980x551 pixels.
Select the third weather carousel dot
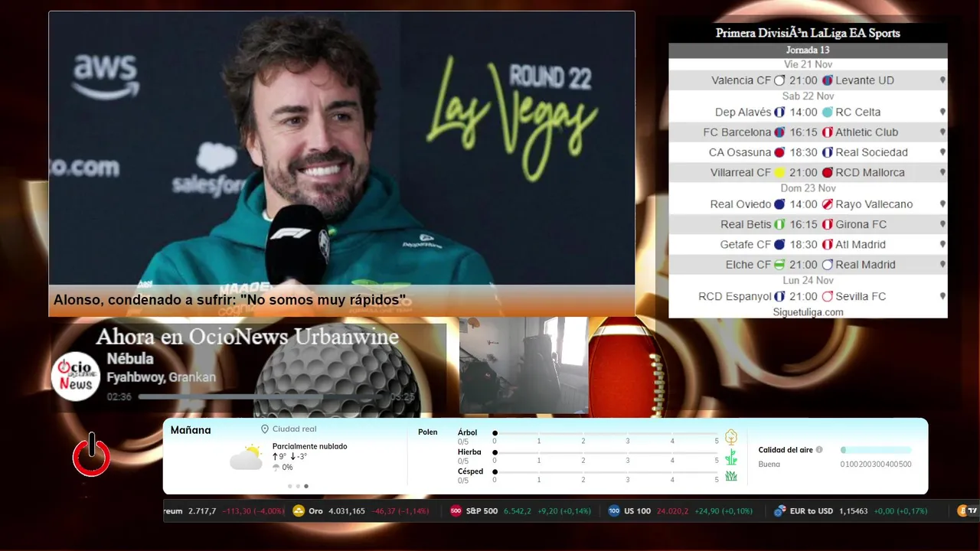point(306,486)
